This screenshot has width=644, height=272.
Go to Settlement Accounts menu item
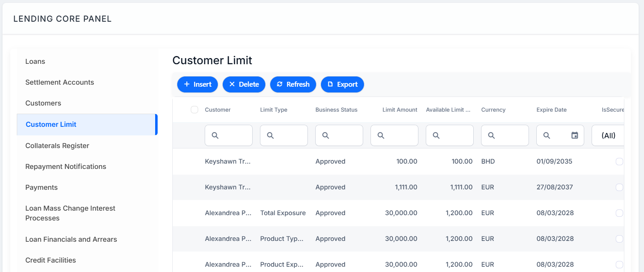pyautogui.click(x=60, y=82)
